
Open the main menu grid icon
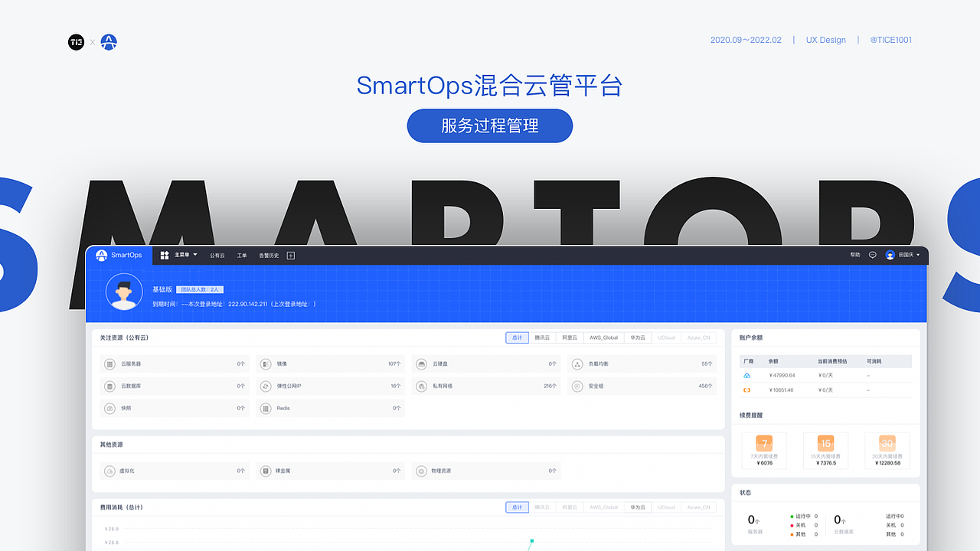point(165,255)
